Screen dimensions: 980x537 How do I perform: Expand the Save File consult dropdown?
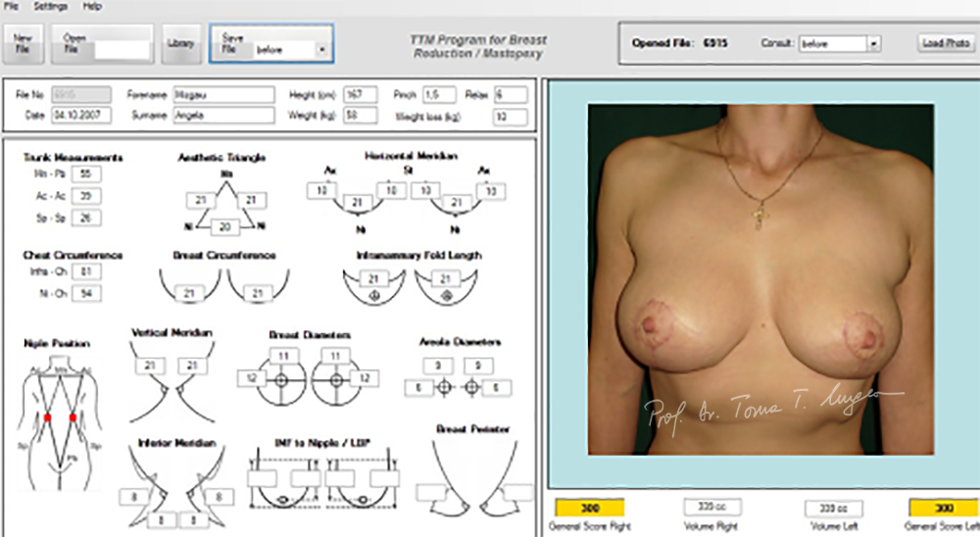tap(321, 48)
